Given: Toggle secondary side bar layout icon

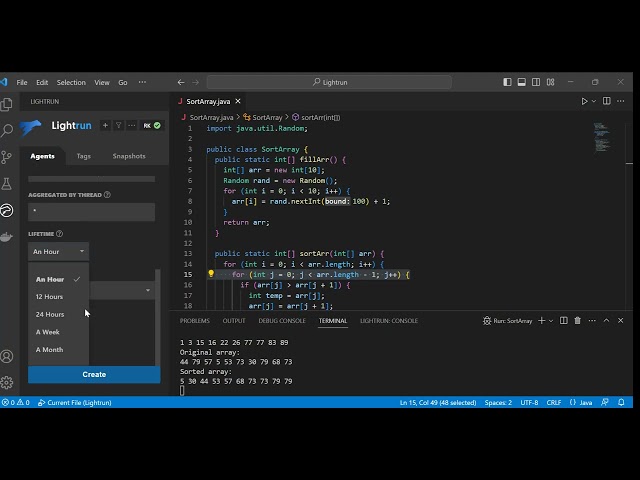Looking at the screenshot, I should (536, 82).
